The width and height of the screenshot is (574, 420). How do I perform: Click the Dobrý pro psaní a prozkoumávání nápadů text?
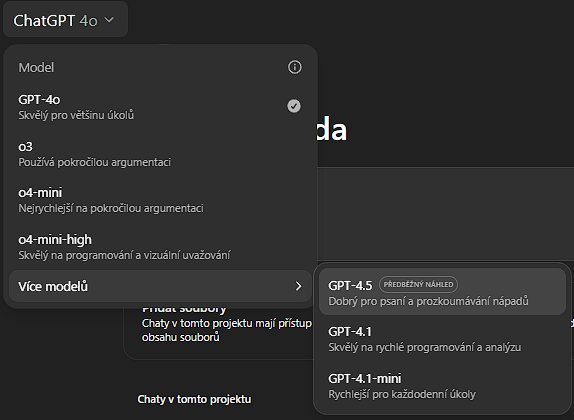(x=428, y=301)
